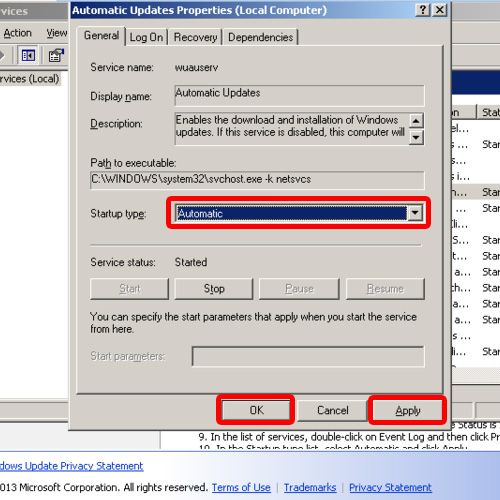Viewport: 500px width, 500px height.
Task: Click the question mark help button in title bar
Action: (422, 10)
